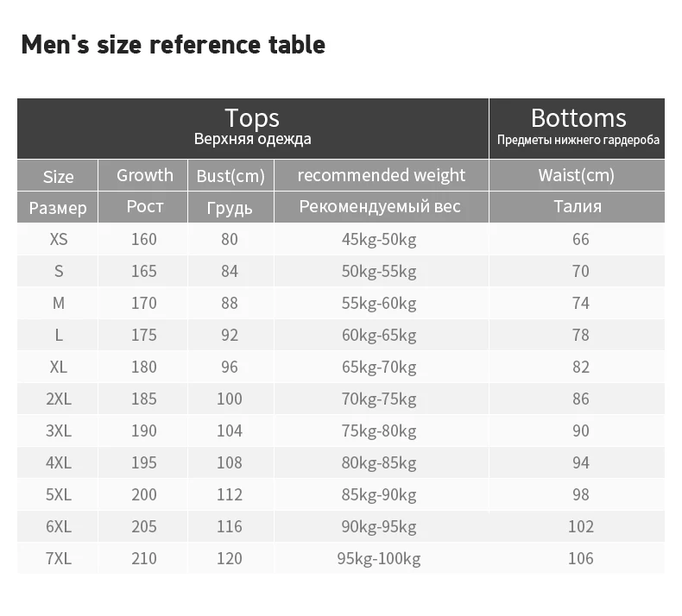Select the bust value 104
Viewport: 682px width, 616px height.
pos(230,431)
